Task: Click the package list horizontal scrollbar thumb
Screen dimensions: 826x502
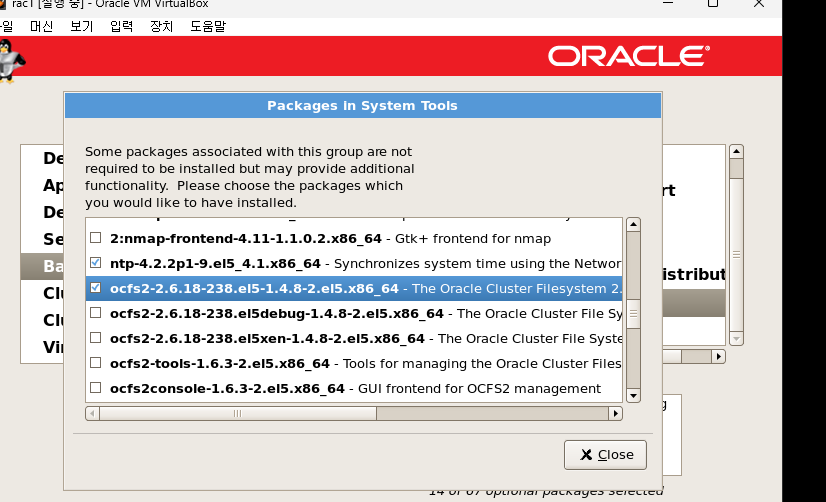Action: point(238,414)
